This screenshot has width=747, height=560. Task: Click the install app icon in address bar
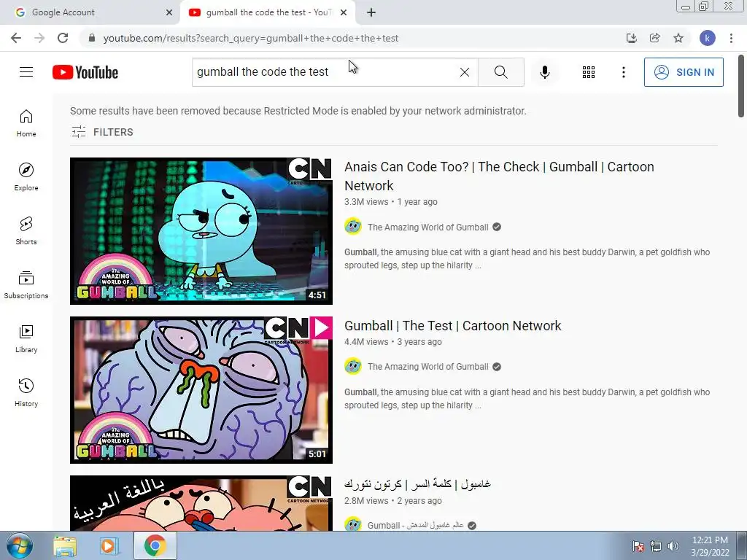tap(632, 38)
